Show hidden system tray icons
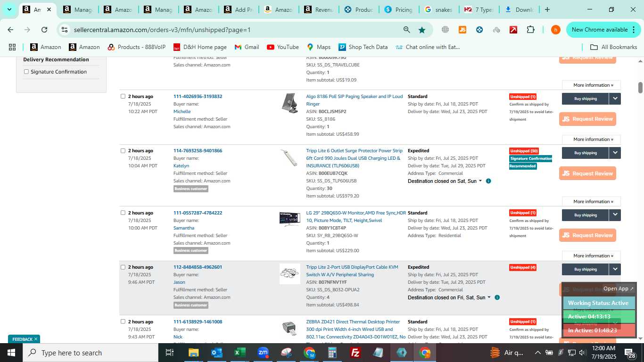This screenshot has height=362, width=644. point(537,353)
